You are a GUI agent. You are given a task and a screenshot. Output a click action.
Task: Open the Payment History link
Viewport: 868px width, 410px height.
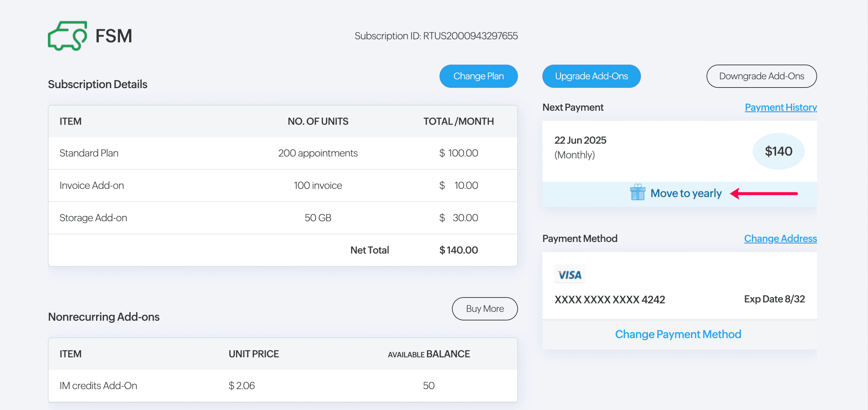tap(780, 107)
